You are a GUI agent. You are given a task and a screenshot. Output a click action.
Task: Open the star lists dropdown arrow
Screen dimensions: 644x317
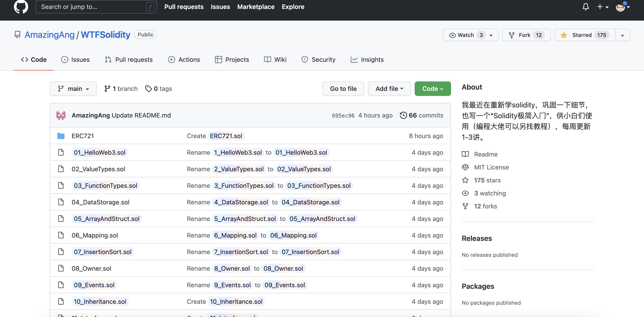(x=622, y=35)
